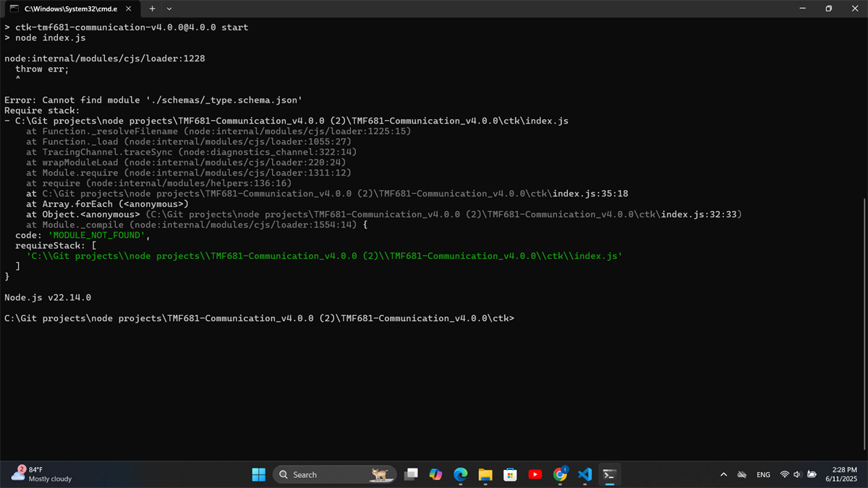Click 'at Function._load' stack line
This screenshot has width=868, height=488.
tap(189, 142)
